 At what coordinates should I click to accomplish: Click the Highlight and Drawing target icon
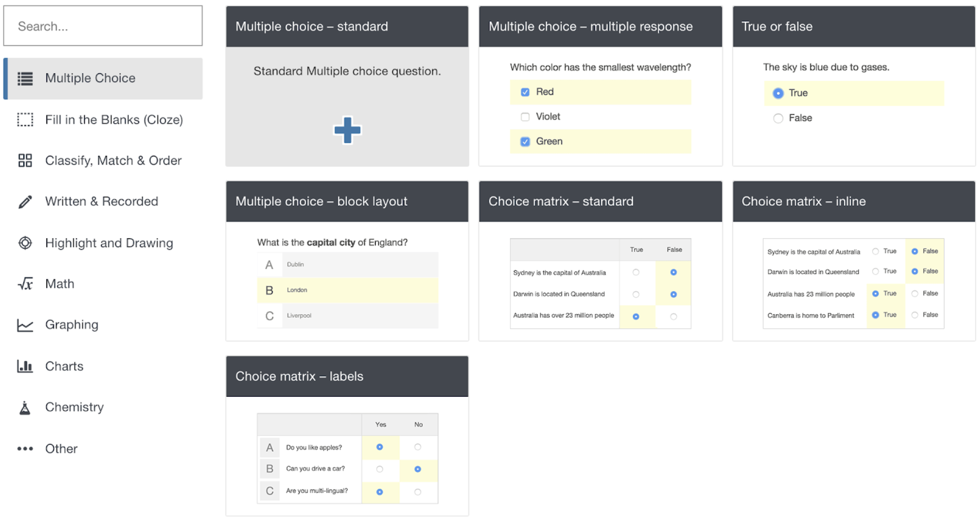pyautogui.click(x=25, y=243)
